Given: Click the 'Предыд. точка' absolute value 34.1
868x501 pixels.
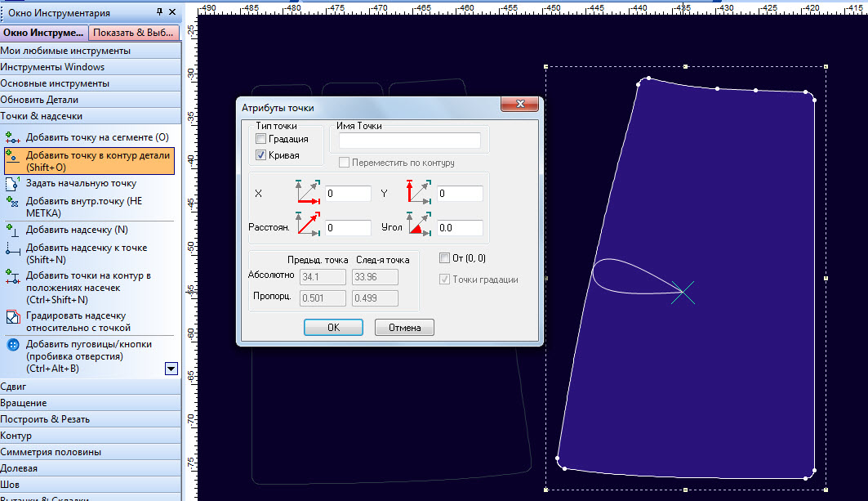Looking at the screenshot, I should coord(323,276).
